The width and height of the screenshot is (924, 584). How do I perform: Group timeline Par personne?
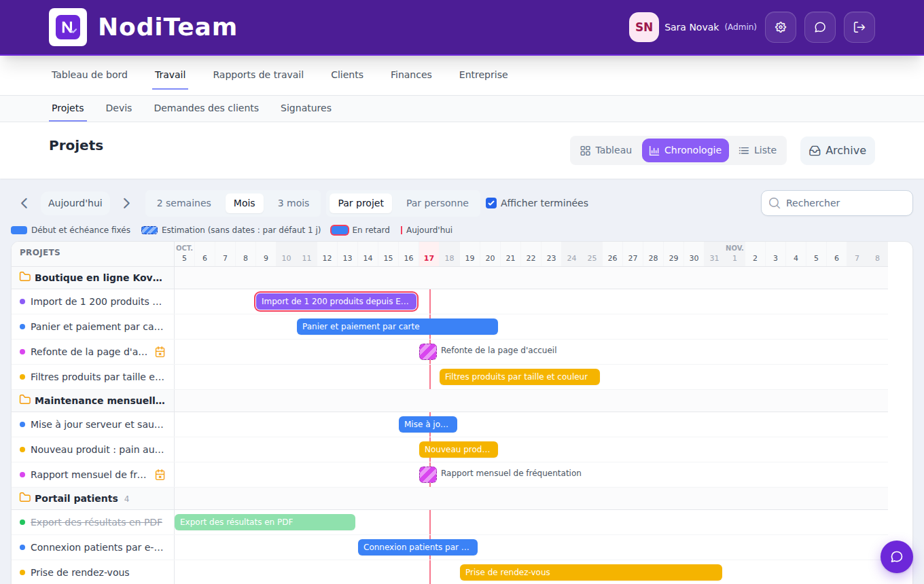[x=438, y=203]
